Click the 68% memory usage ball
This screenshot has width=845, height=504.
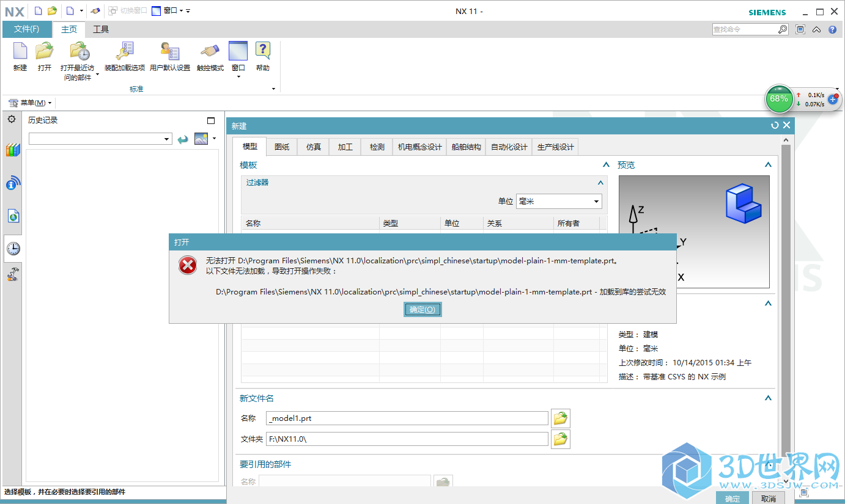click(779, 98)
